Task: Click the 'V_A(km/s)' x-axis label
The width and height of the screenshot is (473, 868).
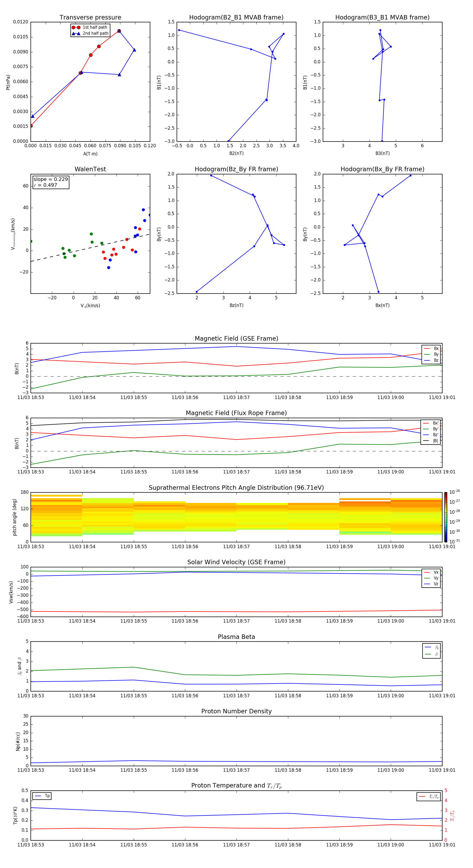Action: (x=90, y=306)
